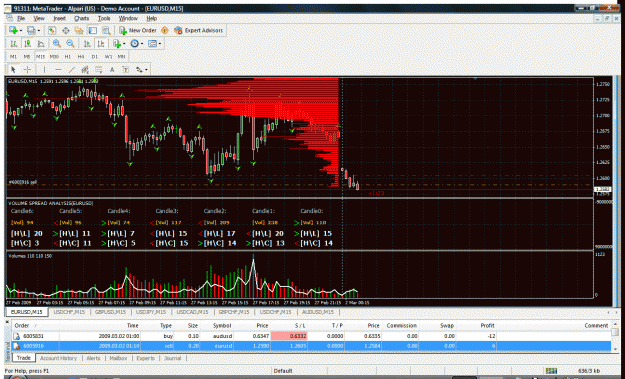The image size is (625, 379).
Task: Add an indicator via Indicators icon
Action: (x=117, y=43)
